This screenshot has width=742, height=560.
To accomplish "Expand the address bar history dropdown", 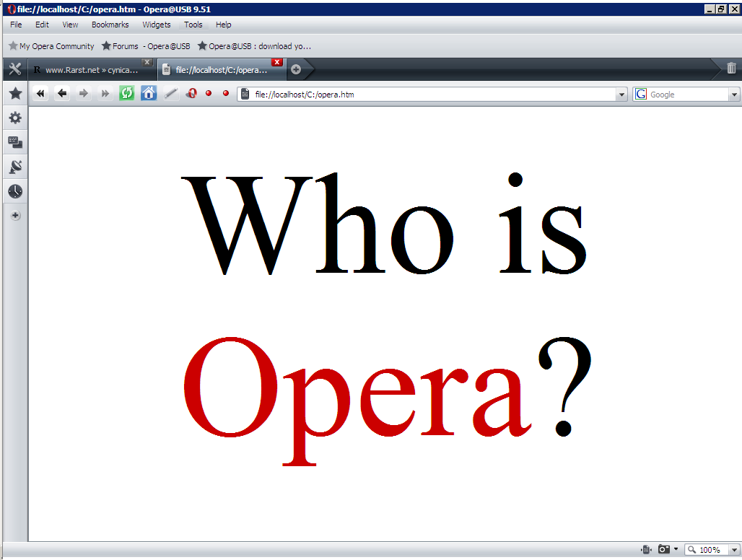I will 621,95.
